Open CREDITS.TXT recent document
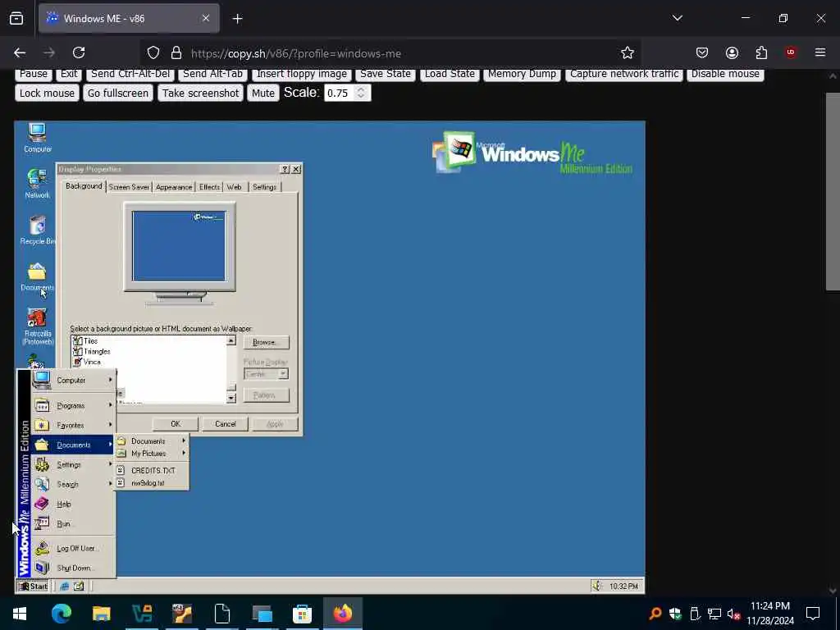 152,470
